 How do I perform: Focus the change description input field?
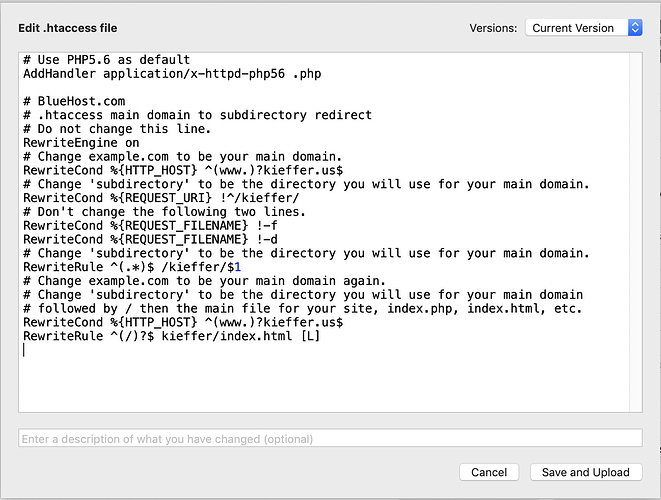330,438
